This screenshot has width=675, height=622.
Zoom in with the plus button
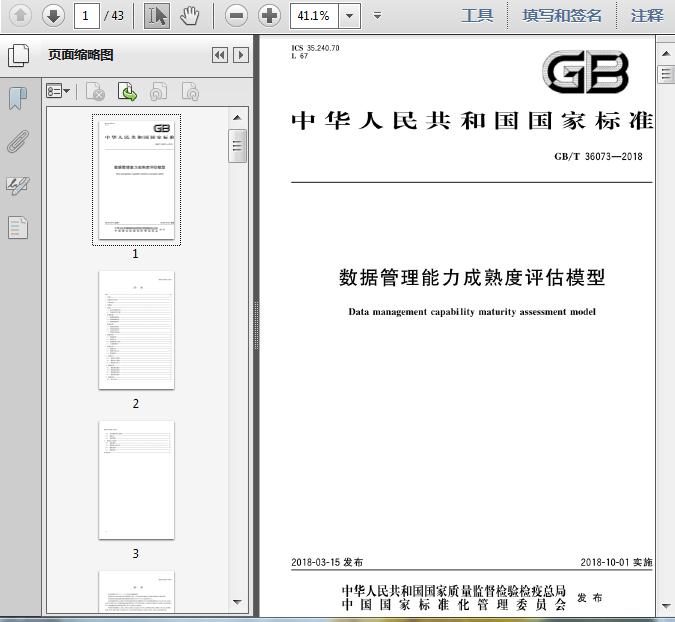click(269, 16)
